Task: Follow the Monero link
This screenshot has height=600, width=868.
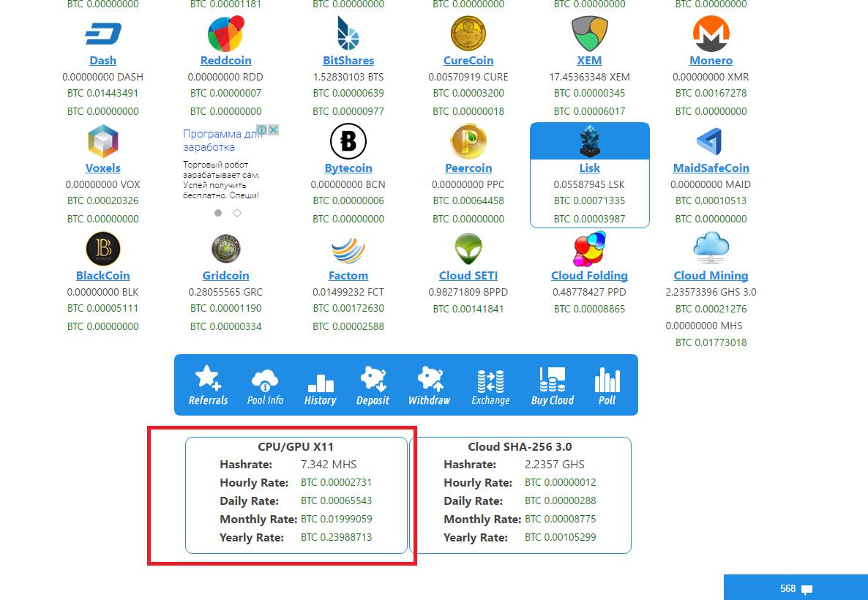Action: tap(711, 60)
